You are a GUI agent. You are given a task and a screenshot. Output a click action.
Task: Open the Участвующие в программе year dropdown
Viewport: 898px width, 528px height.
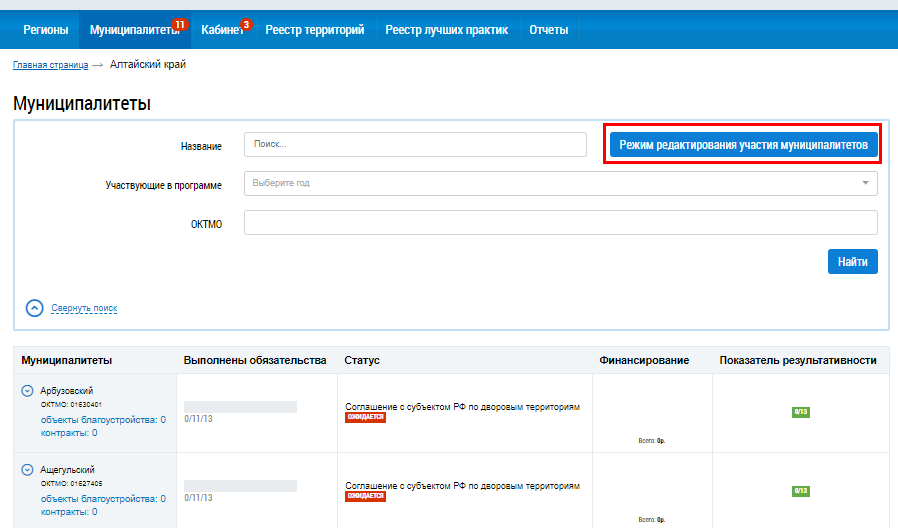pos(560,184)
